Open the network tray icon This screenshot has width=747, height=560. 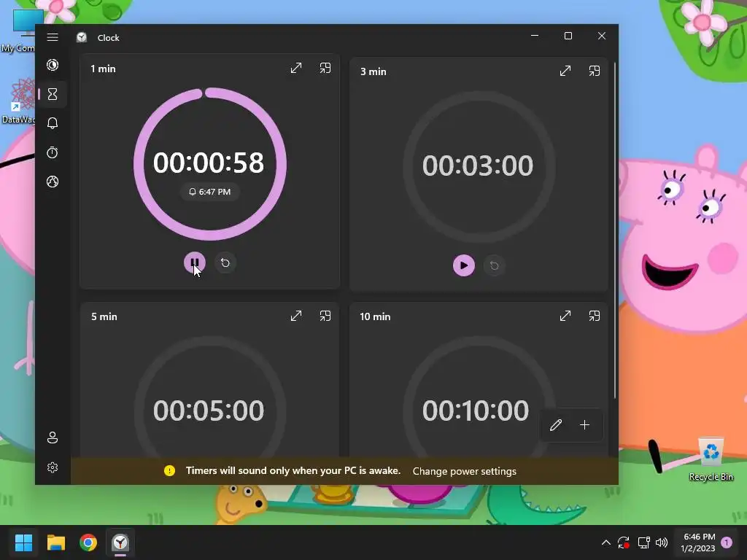(643, 542)
